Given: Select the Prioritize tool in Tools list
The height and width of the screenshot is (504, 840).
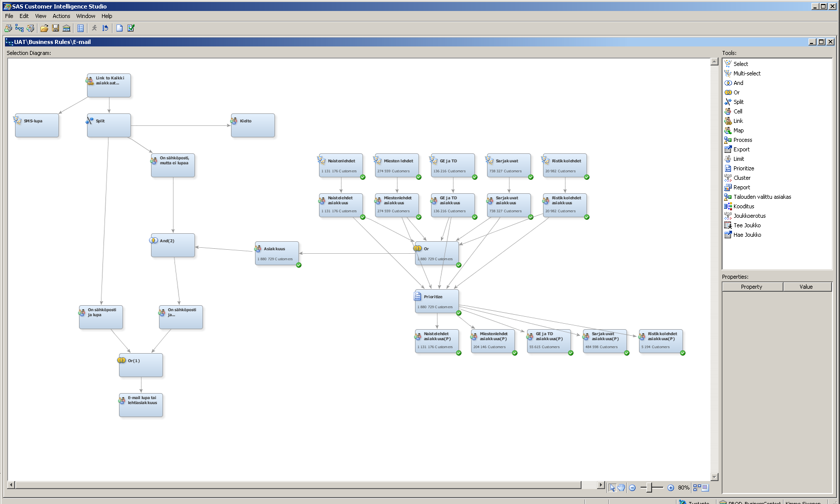Looking at the screenshot, I should click(743, 168).
